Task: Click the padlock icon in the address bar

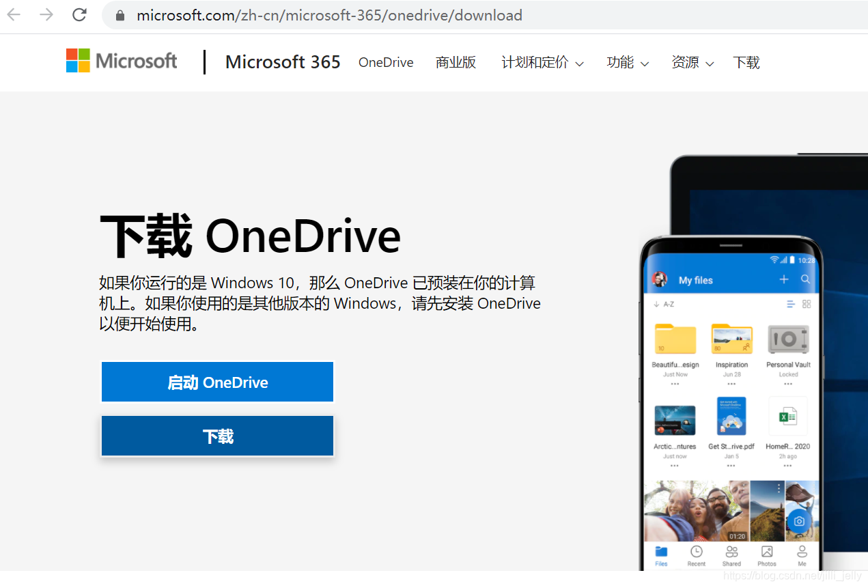Action: (x=120, y=15)
